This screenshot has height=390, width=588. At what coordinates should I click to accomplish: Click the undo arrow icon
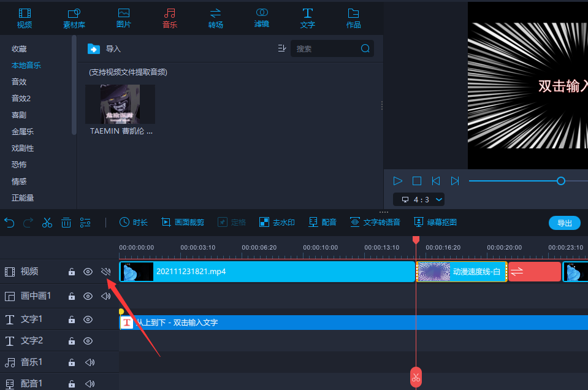point(9,223)
